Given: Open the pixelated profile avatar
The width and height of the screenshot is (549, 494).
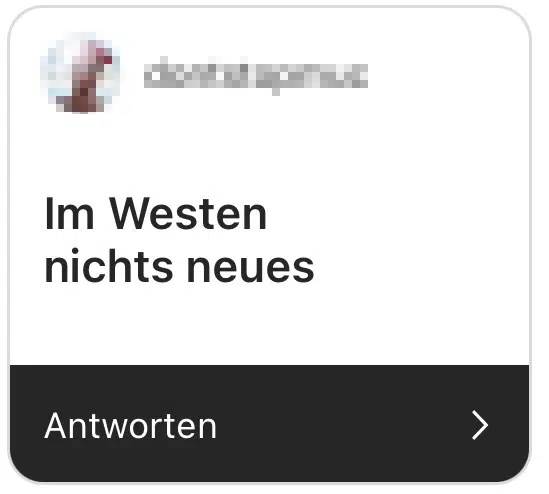Looking at the screenshot, I should pyautogui.click(x=81, y=74).
